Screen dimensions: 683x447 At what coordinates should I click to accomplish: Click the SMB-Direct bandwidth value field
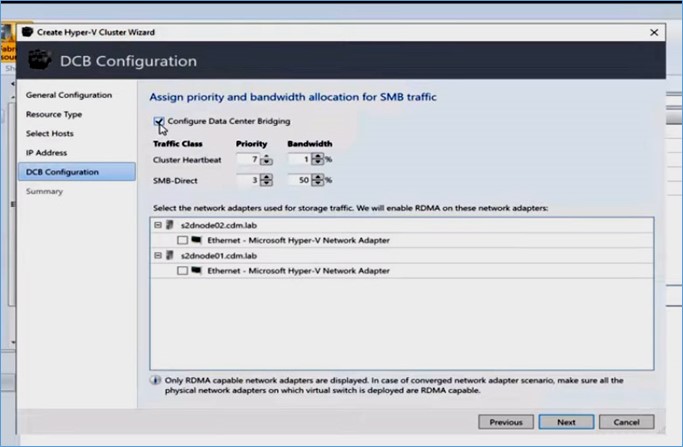tap(299, 180)
